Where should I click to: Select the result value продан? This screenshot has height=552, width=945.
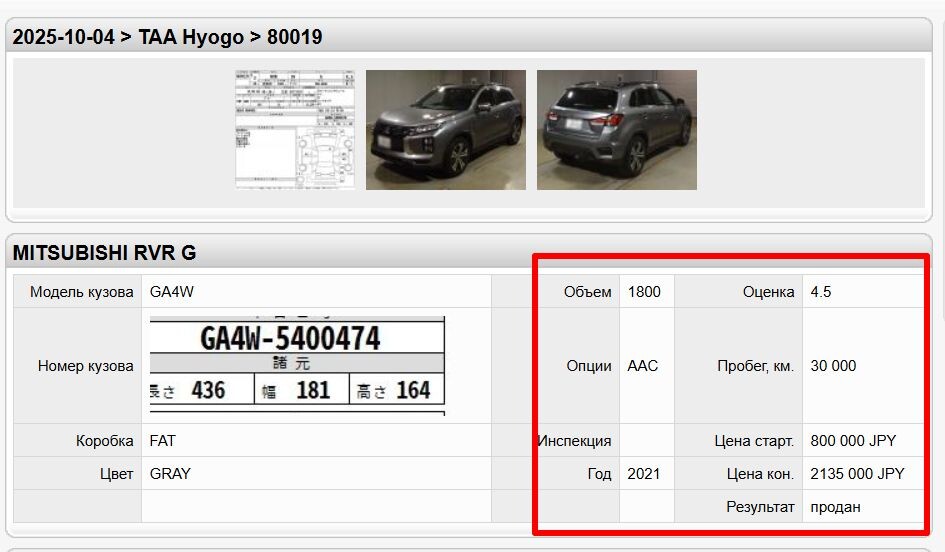835,507
